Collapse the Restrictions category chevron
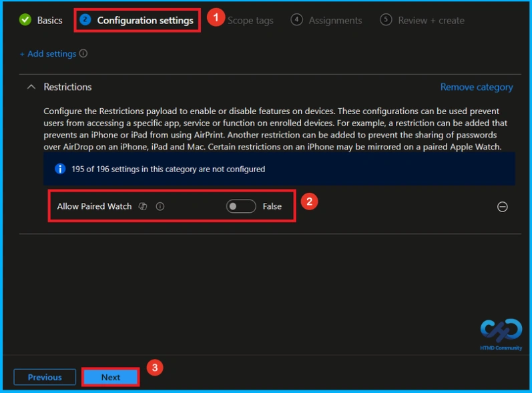 tap(31, 87)
